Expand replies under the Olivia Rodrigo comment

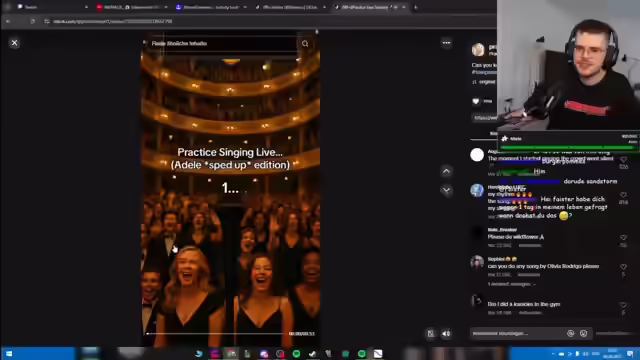(x=511, y=284)
